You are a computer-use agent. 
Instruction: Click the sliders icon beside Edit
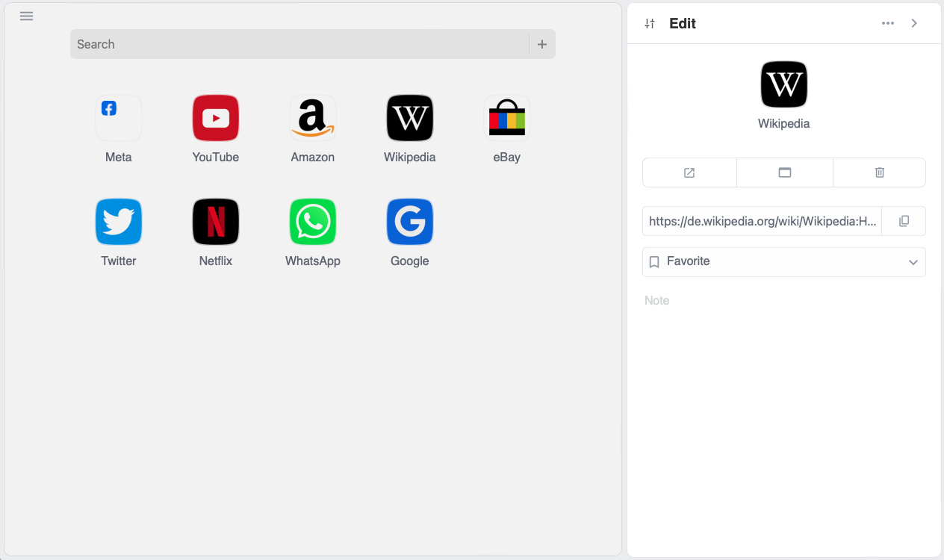click(x=650, y=23)
